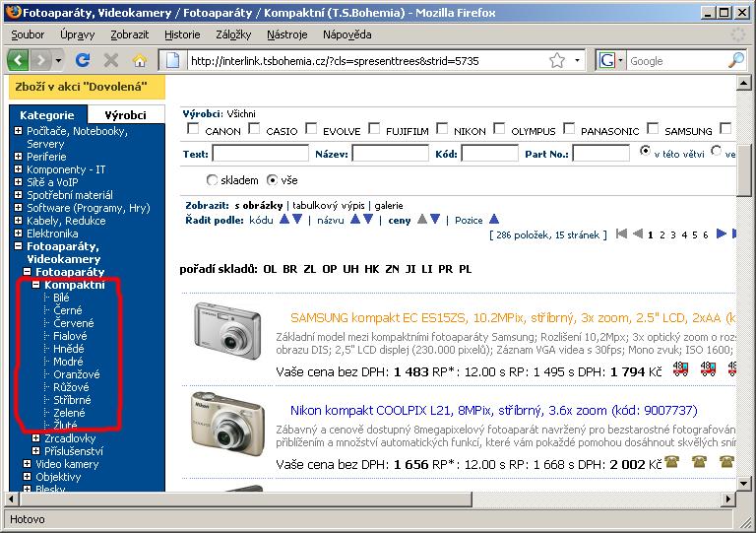The image size is (756, 533).
Task: Click first telephone availability icon for Nikon L21
Action: (671, 462)
